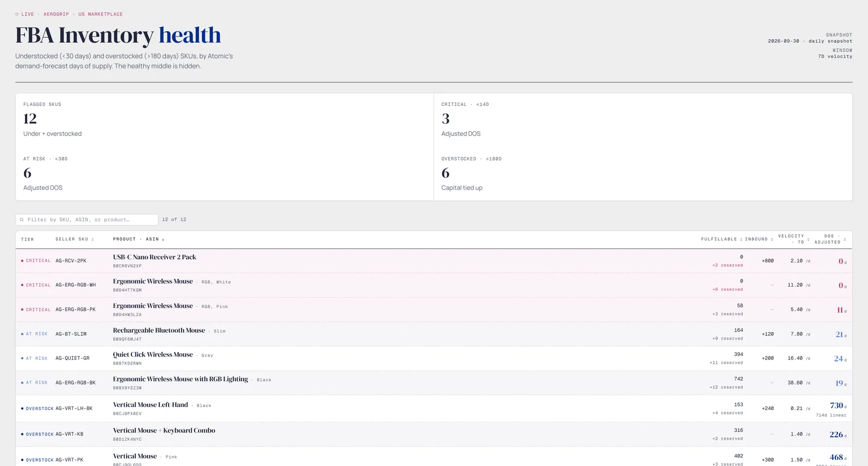Select the At Risk <30D summary card
The height and width of the screenshot is (466, 868).
225,174
